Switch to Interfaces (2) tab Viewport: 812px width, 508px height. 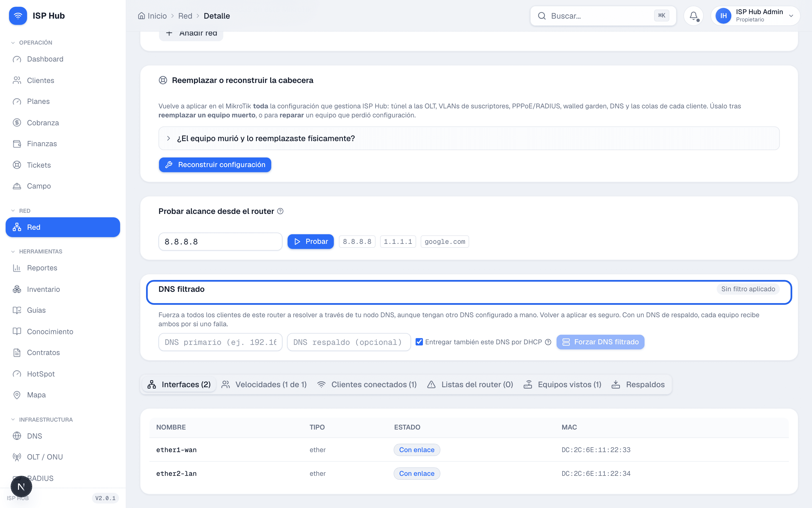click(179, 384)
